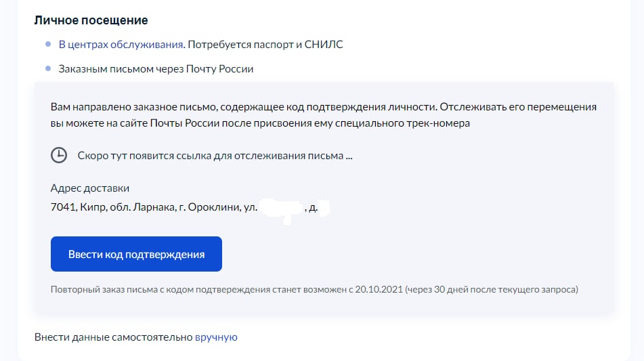
Task: Click the "Личное посещение" heading
Action: pyautogui.click(x=91, y=20)
